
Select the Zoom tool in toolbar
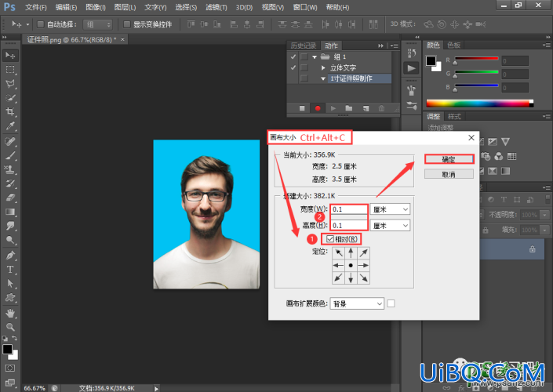[10, 327]
